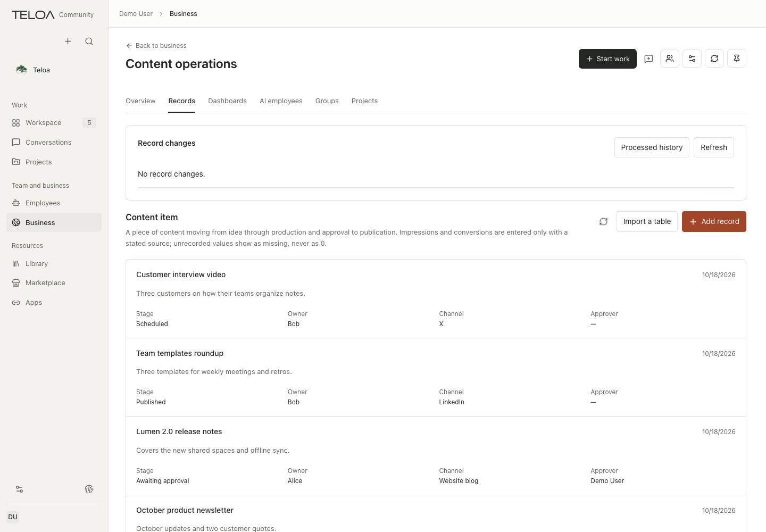The image size is (766, 532).
Task: Open the members icon in the header
Action: (x=670, y=59)
